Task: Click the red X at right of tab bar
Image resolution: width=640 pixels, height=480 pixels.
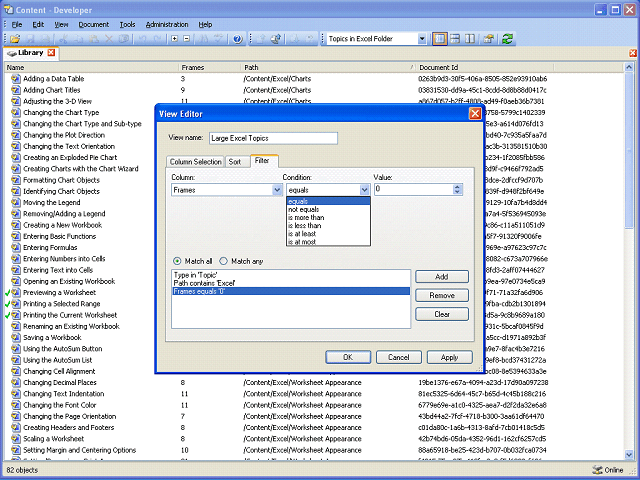Action: [633, 53]
